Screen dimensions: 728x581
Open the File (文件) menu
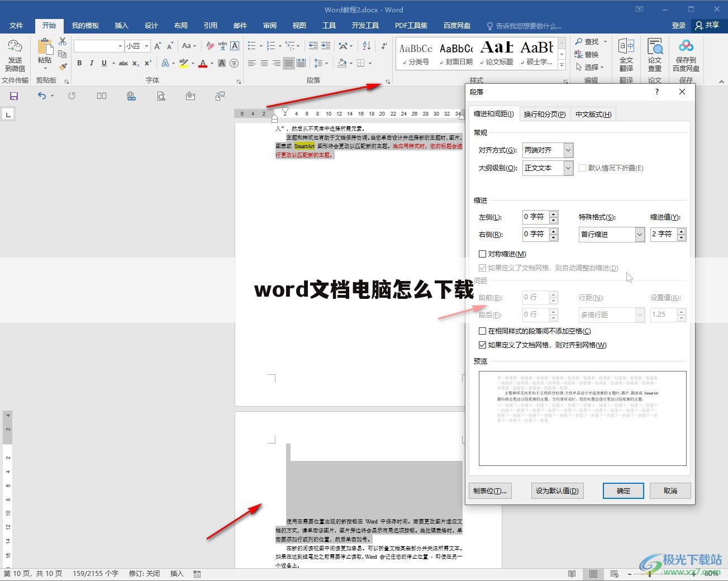(x=16, y=25)
